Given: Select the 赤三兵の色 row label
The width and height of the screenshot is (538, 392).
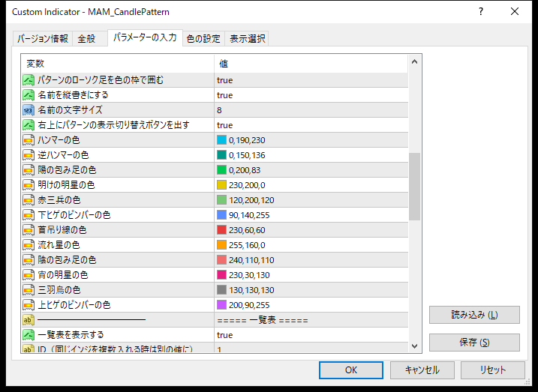Looking at the screenshot, I should tap(59, 200).
